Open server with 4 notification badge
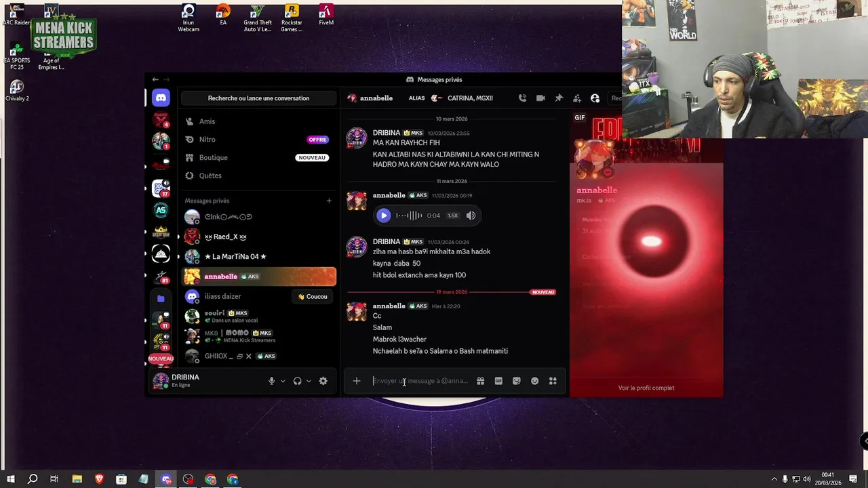 [161, 120]
